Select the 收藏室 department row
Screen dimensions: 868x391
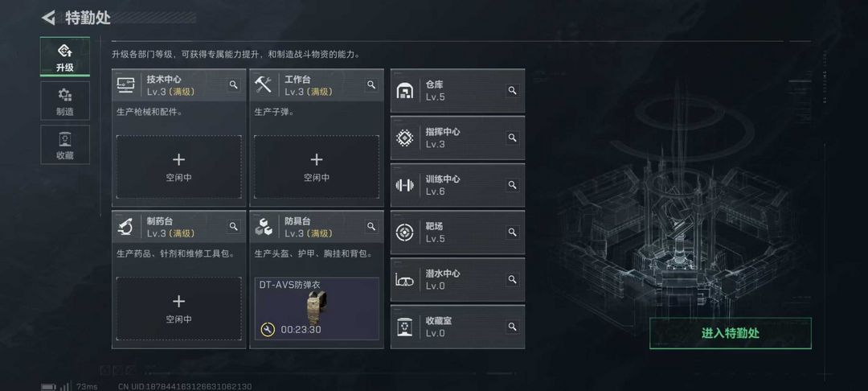(458, 327)
